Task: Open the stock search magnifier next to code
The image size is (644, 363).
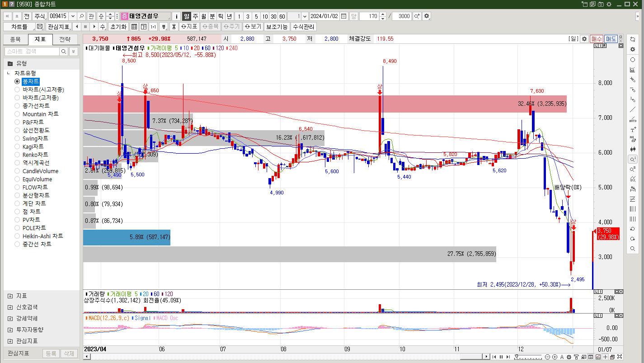Action: pyautogui.click(x=81, y=16)
